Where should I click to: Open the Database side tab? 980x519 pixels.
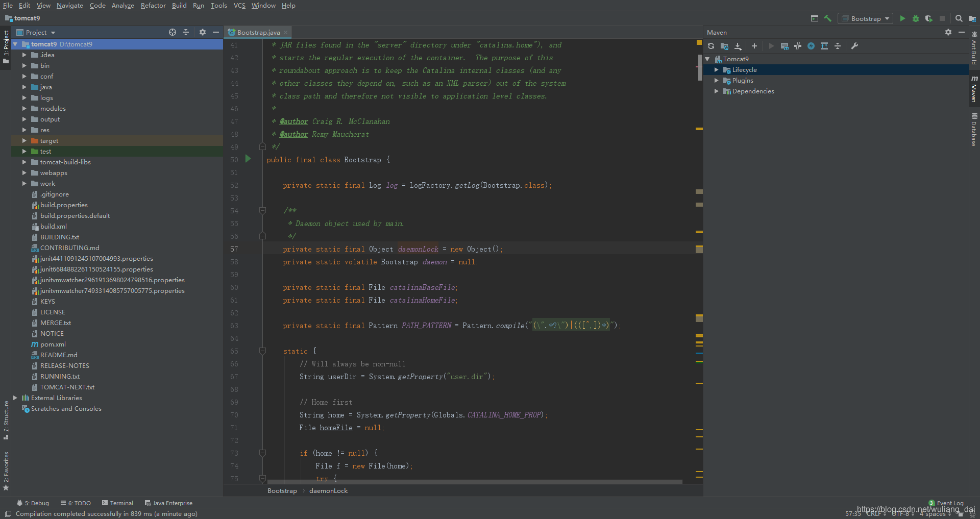974,130
